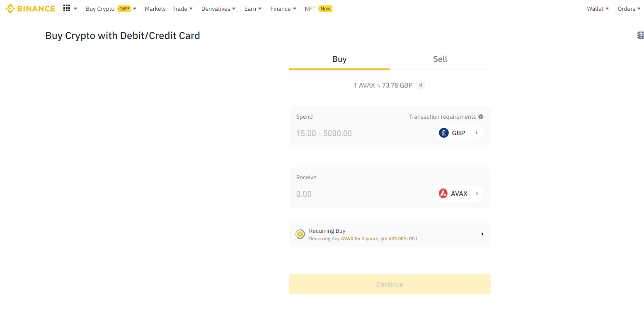Viewport: 644px width, 315px height.
Task: Click the GBP pound currency icon
Action: coord(443,133)
